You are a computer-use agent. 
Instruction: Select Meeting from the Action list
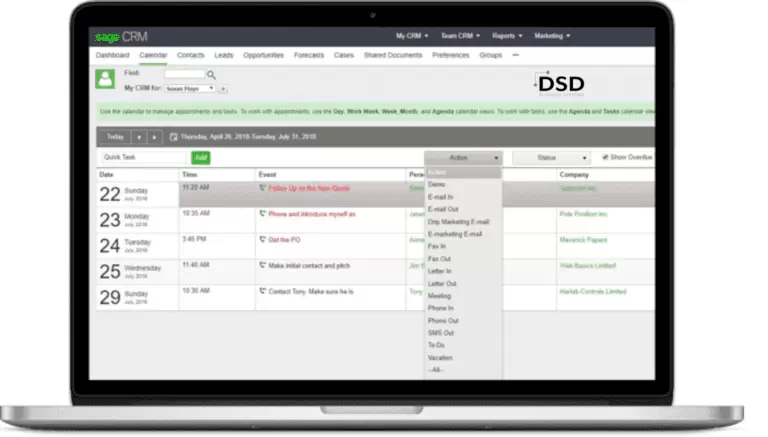439,296
